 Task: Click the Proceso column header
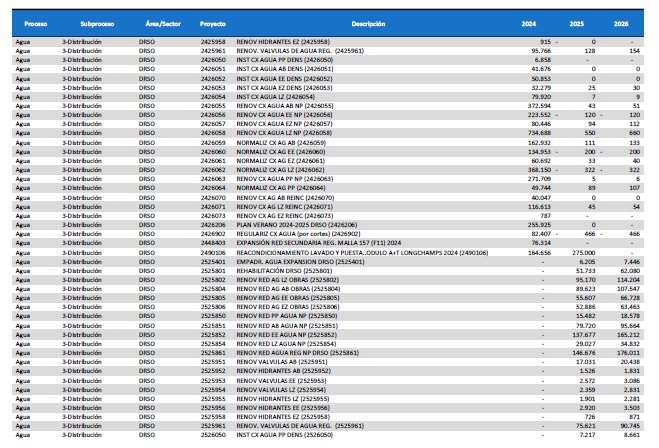(35, 21)
